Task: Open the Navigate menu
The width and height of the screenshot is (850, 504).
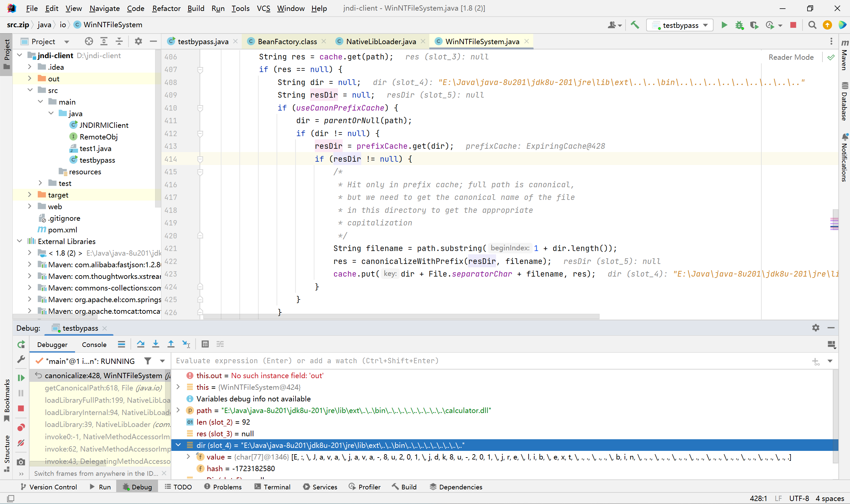Action: (104, 8)
